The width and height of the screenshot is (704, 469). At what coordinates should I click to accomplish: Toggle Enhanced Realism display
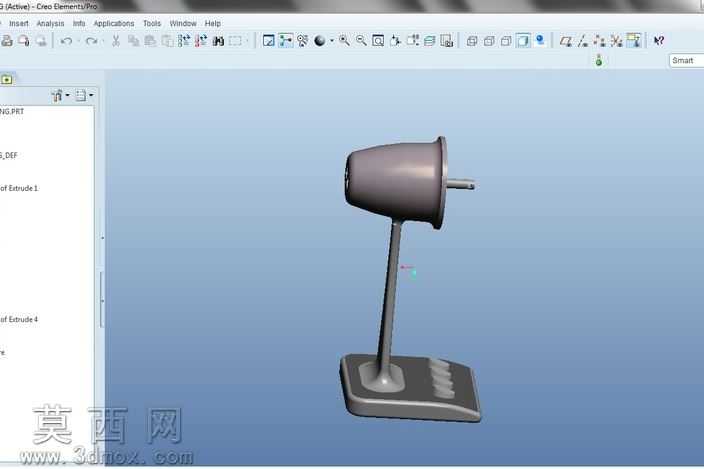click(x=540, y=41)
